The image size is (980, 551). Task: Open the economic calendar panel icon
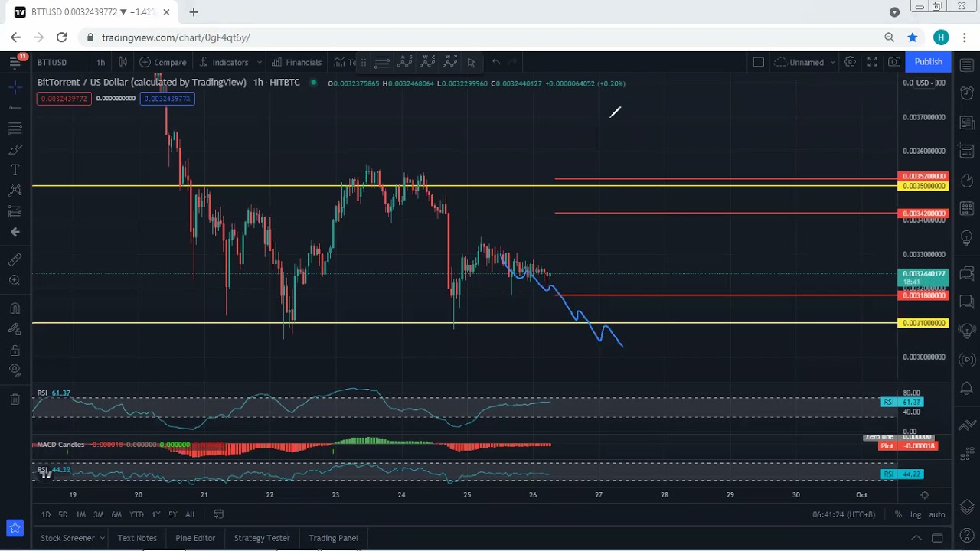967,209
